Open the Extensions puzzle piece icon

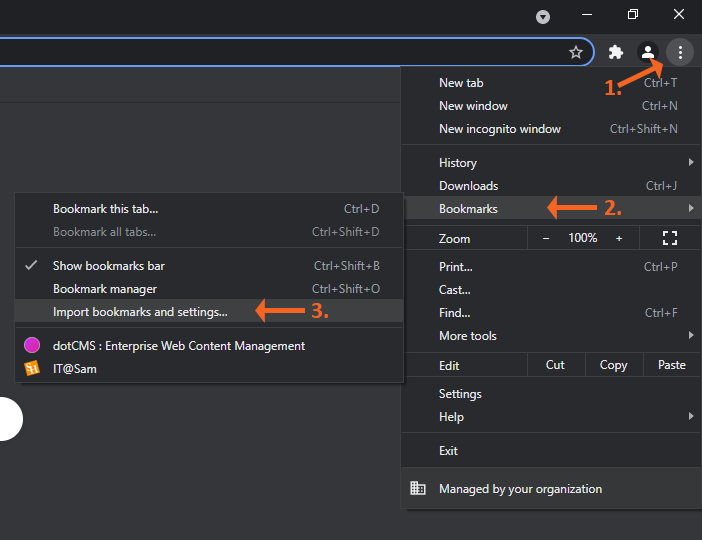[616, 52]
